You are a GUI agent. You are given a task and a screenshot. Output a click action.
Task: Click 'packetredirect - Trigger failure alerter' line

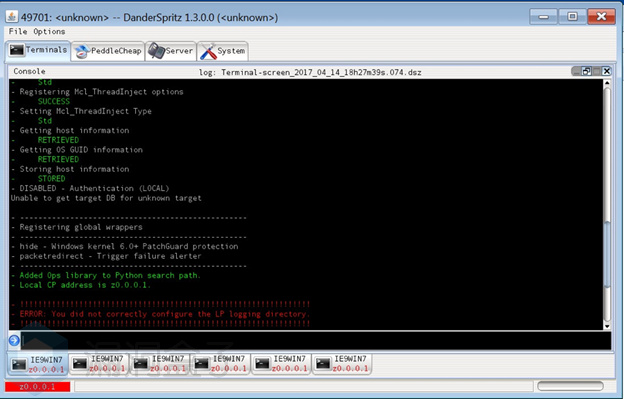110,256
